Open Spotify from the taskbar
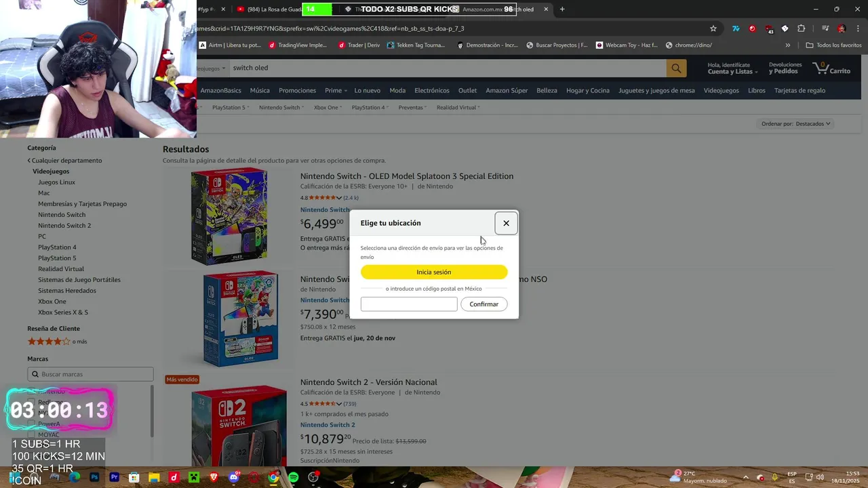This screenshot has width=868, height=488. point(293,478)
